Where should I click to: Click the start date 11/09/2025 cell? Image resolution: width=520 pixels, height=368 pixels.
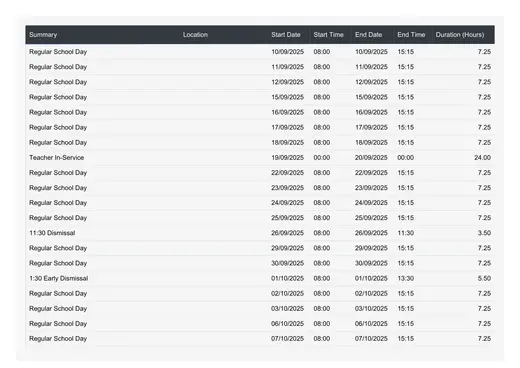[x=287, y=67]
